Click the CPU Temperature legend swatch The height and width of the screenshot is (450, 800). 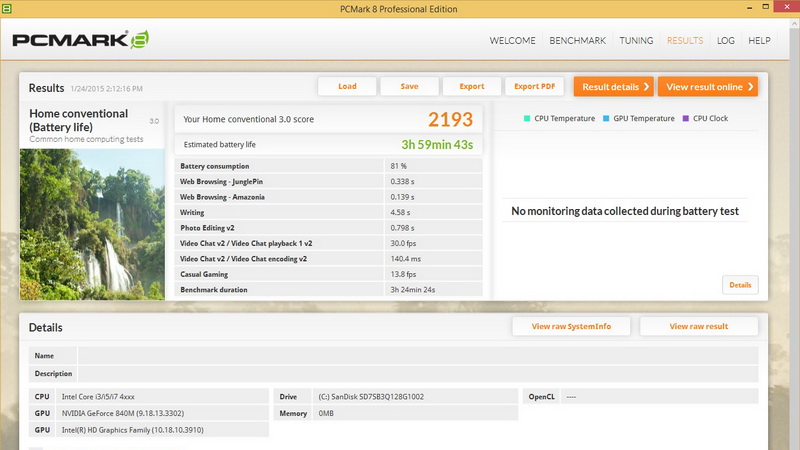[527, 118]
